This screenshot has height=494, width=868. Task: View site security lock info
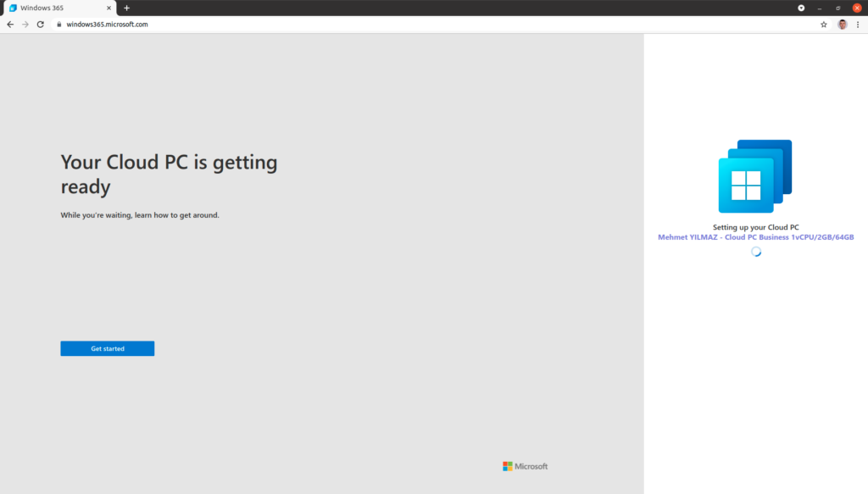tap(58, 25)
